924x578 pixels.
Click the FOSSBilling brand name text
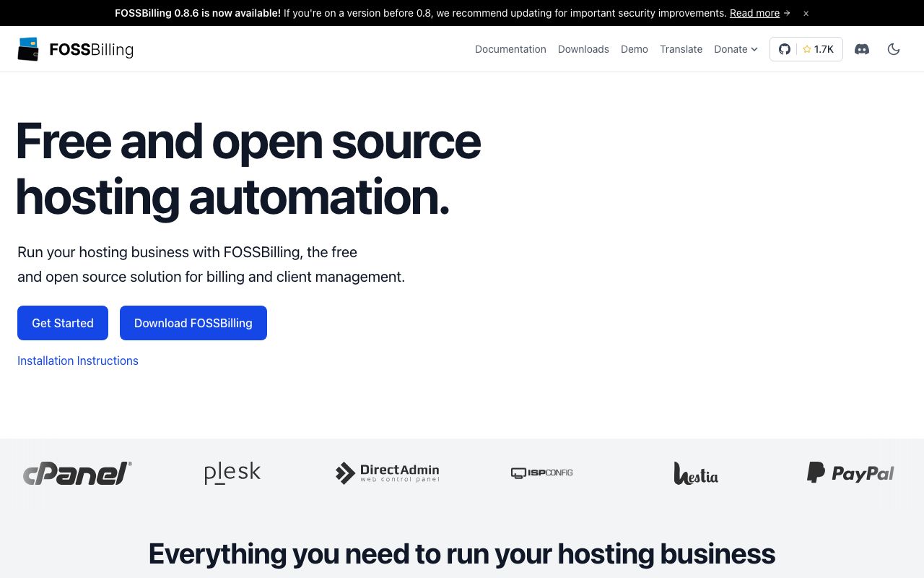(92, 49)
